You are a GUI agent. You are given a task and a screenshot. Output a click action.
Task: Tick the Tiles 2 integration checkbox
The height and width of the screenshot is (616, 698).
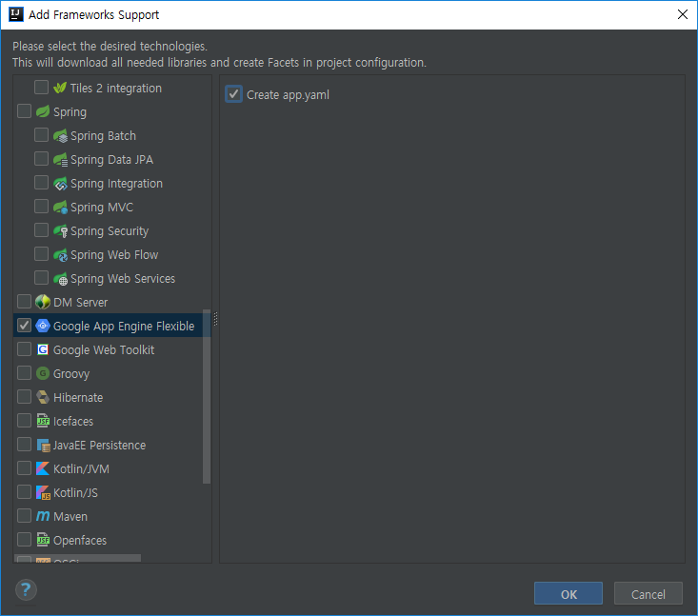point(41,88)
